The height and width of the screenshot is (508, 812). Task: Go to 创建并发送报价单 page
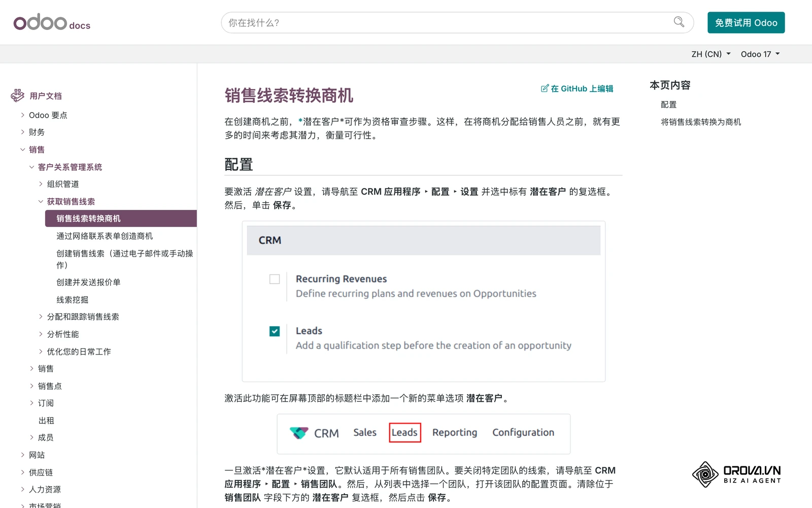[x=88, y=282]
